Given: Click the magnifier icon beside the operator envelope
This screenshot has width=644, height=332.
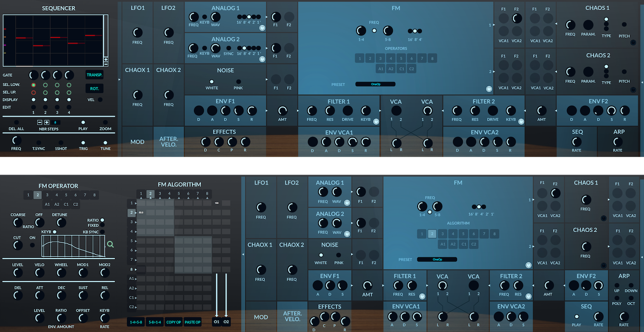Looking at the screenshot, I should pos(110,245).
